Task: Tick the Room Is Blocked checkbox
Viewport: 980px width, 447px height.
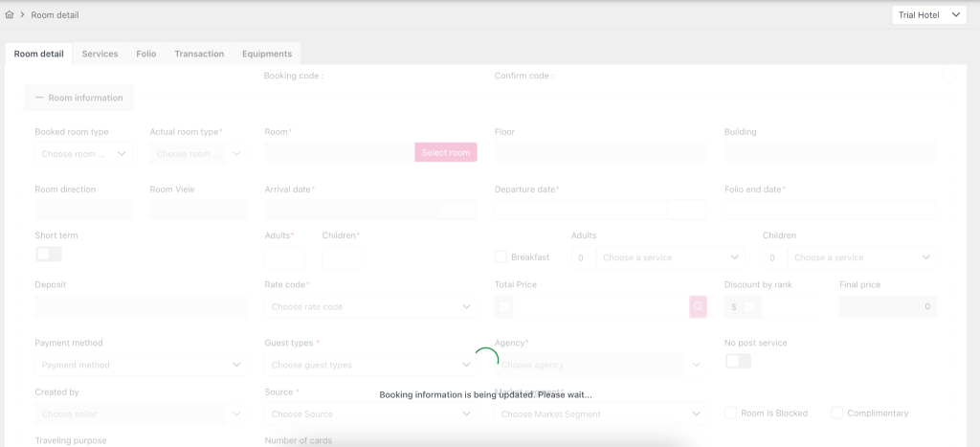Action: 731,413
